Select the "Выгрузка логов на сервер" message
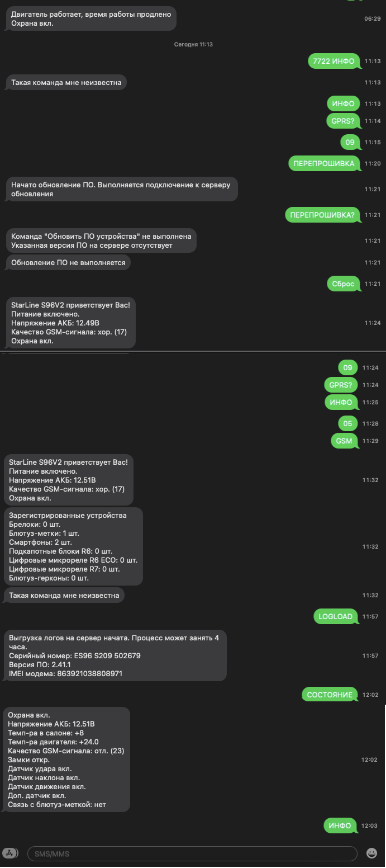The height and width of the screenshot is (868, 386). point(115,655)
